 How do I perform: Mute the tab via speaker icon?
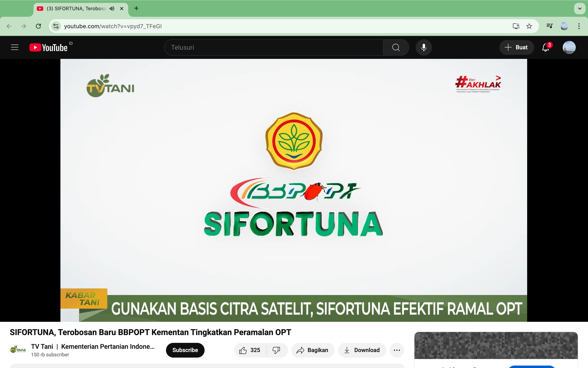click(112, 9)
